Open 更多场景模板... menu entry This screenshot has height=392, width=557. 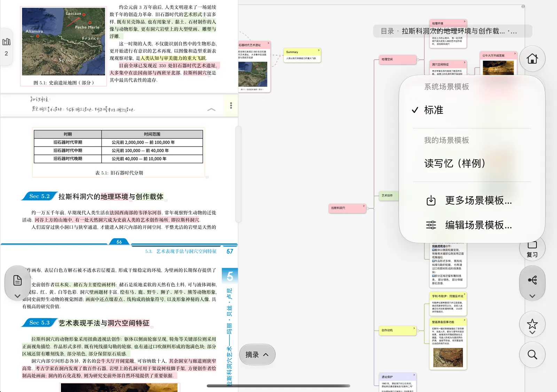pyautogui.click(x=472, y=201)
